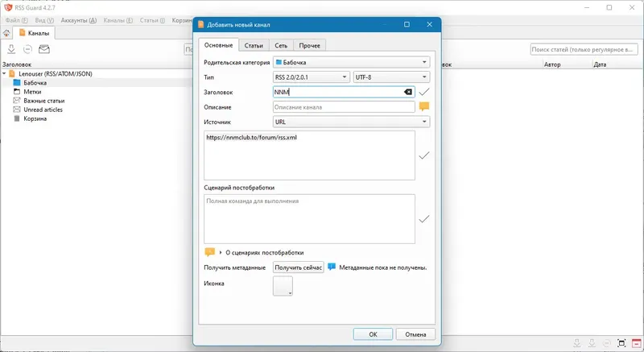This screenshot has width=644, height=352.
Task: Click the Заголовок input field with NNM
Action: coord(344,92)
